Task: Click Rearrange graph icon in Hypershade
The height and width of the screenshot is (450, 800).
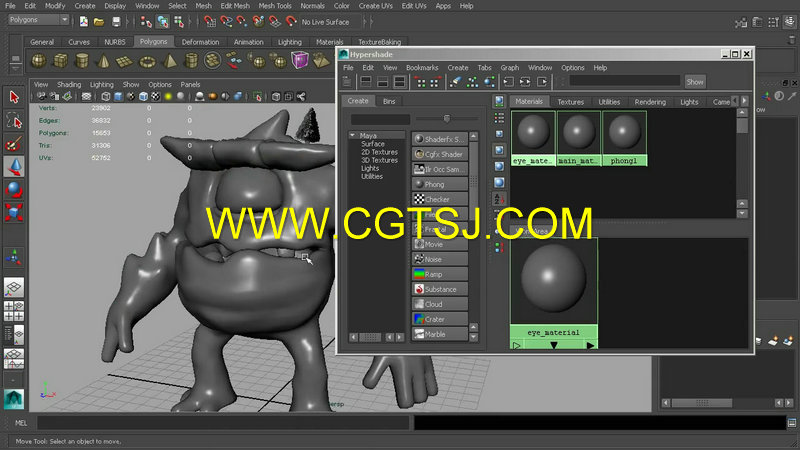Action: tap(473, 82)
